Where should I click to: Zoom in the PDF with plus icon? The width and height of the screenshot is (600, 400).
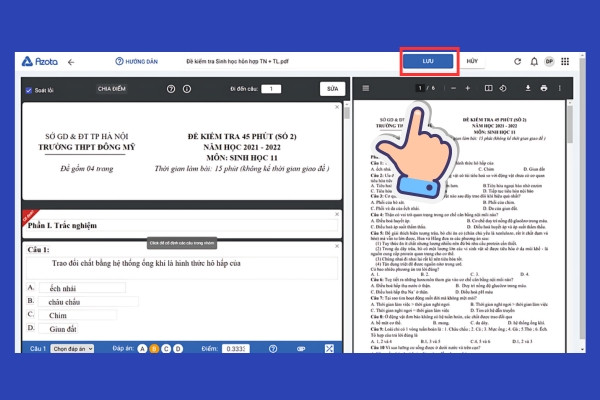point(468,88)
